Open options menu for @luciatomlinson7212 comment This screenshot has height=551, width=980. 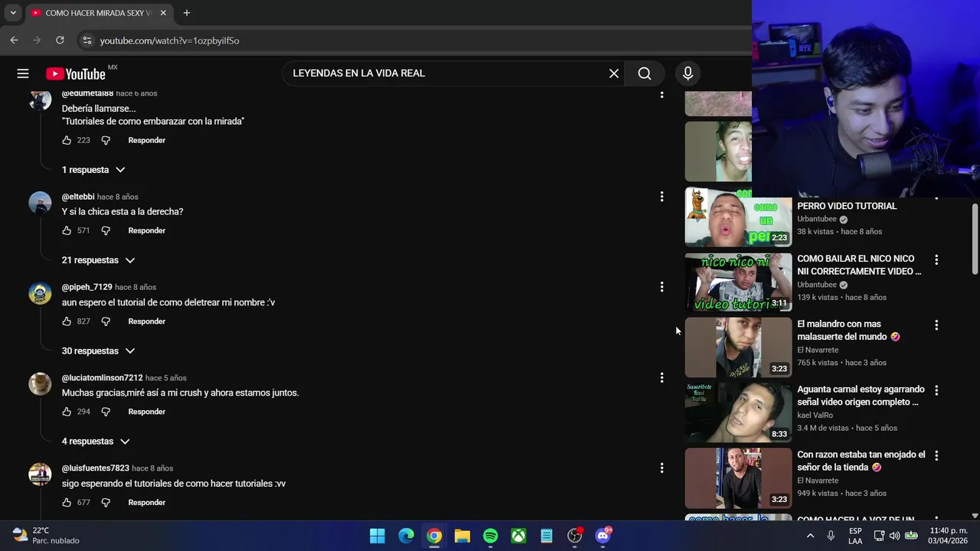[661, 377]
